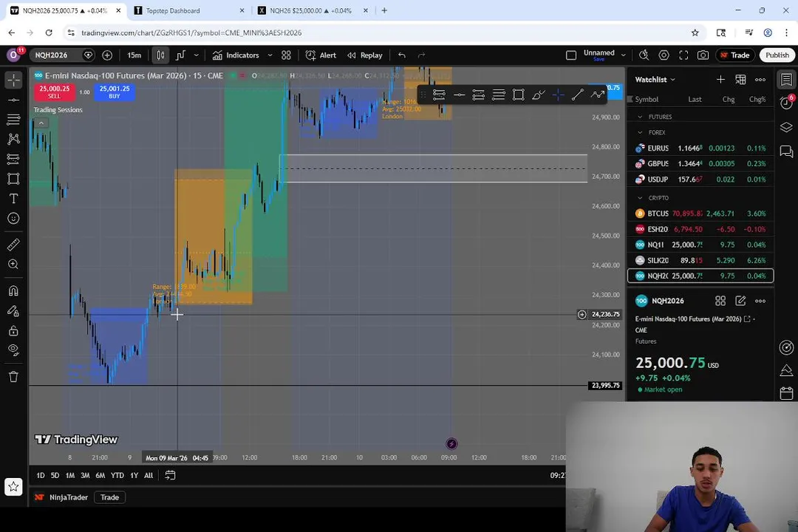The width and height of the screenshot is (798, 532).
Task: Open geometric shapes tools in left toolbar
Action: click(x=14, y=179)
